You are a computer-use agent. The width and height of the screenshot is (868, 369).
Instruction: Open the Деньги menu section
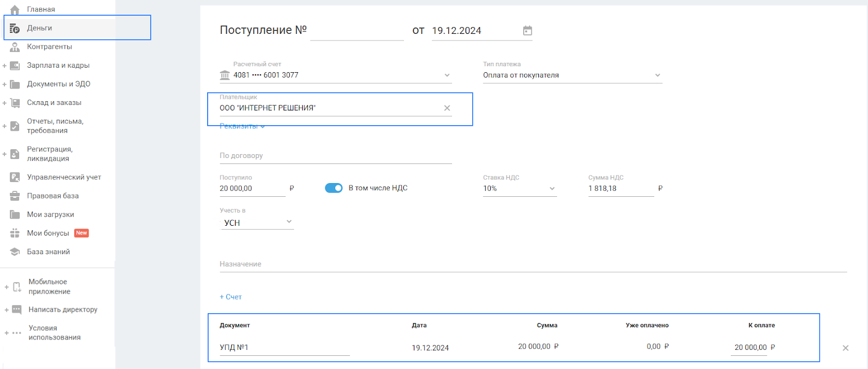click(x=39, y=28)
